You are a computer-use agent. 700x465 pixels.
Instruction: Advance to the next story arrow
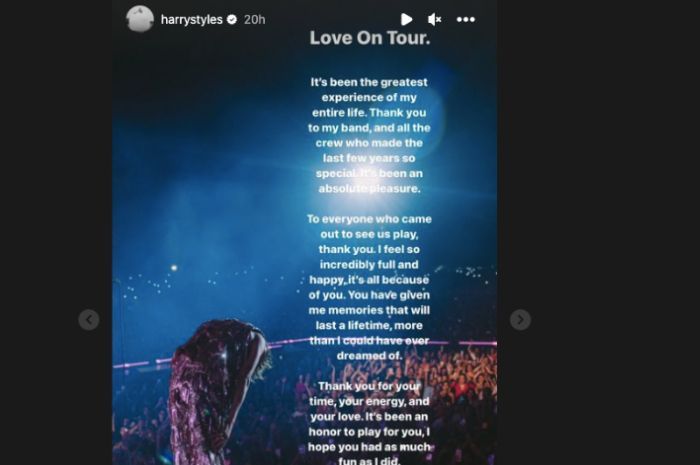click(x=521, y=320)
